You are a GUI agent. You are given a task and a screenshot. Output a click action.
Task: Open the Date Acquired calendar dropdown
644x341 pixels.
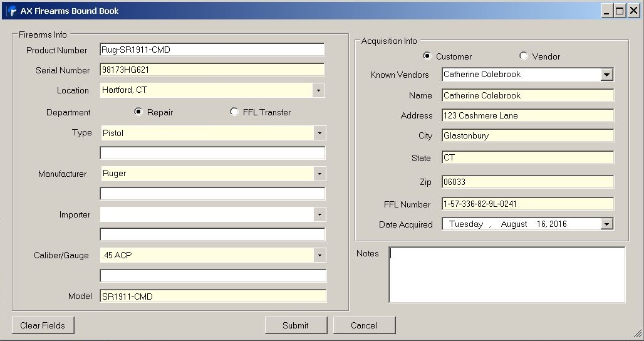click(x=606, y=224)
